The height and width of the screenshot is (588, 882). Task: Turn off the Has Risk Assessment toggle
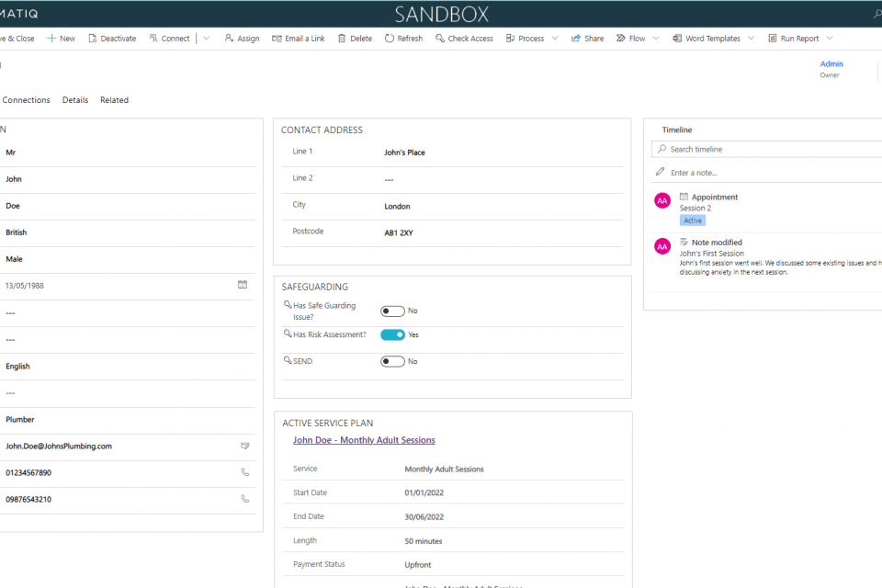(x=392, y=334)
